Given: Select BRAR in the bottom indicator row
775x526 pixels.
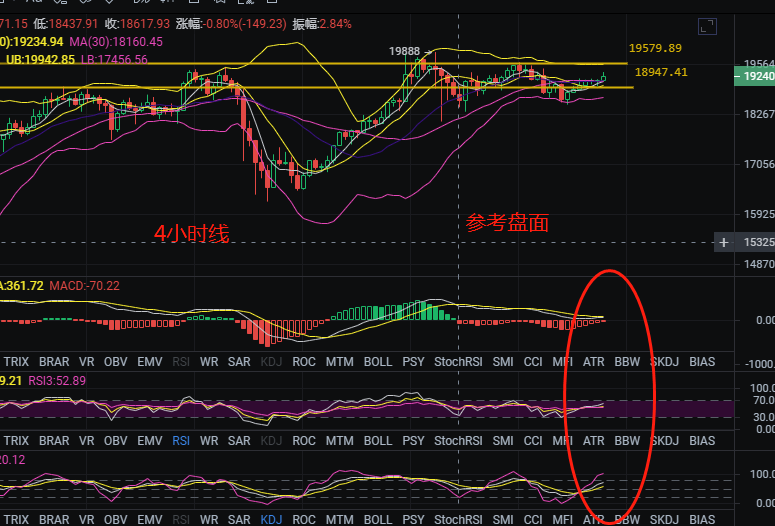Looking at the screenshot, I should (54, 520).
